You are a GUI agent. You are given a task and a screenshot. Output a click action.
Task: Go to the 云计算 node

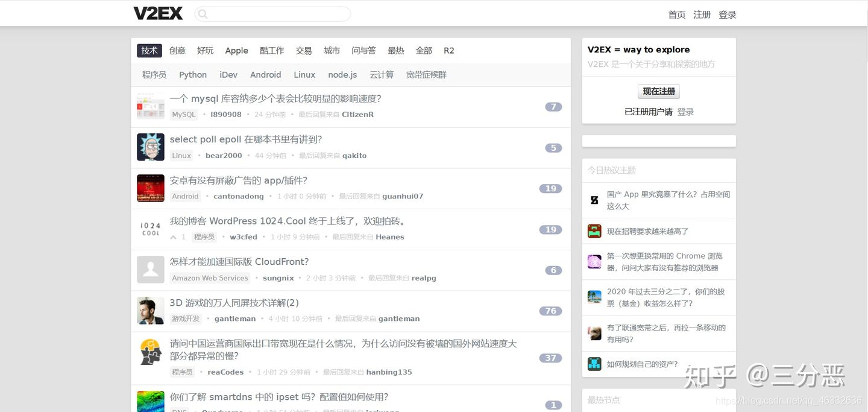[382, 75]
